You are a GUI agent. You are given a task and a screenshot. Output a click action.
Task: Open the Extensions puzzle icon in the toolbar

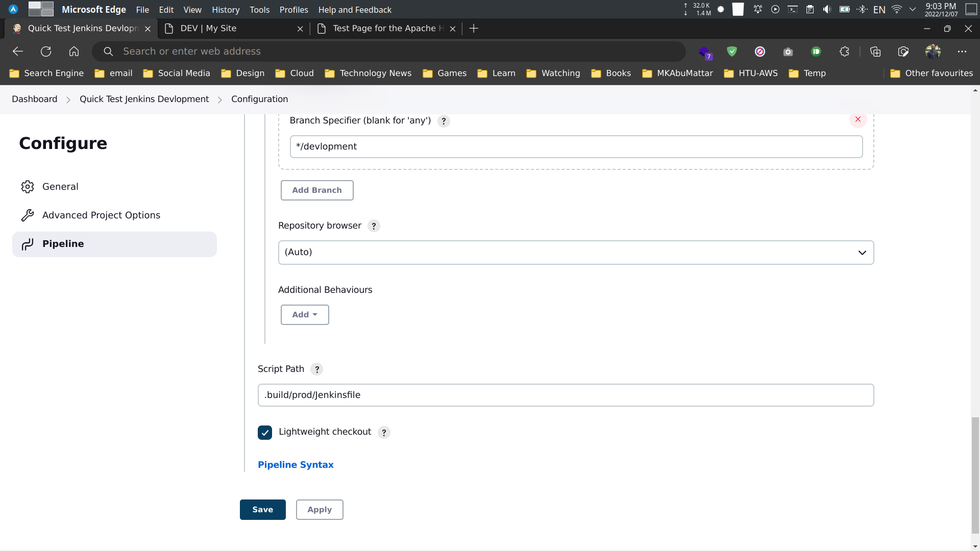[x=844, y=51]
